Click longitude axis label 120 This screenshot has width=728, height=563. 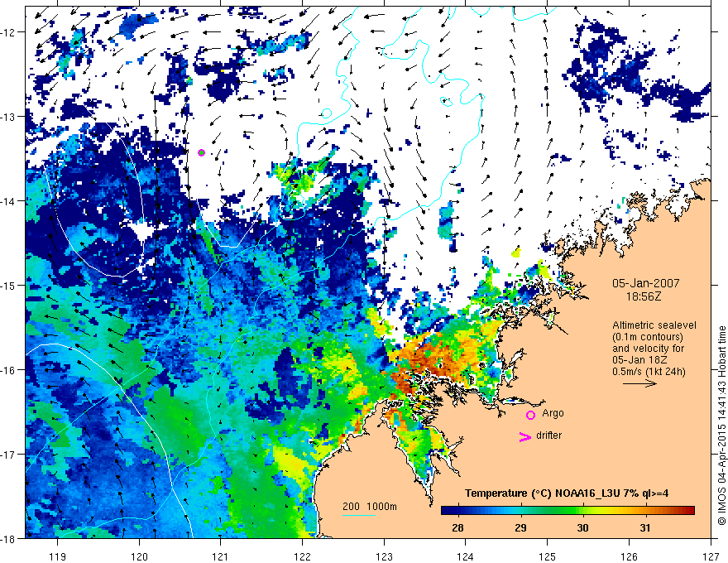pos(139,556)
